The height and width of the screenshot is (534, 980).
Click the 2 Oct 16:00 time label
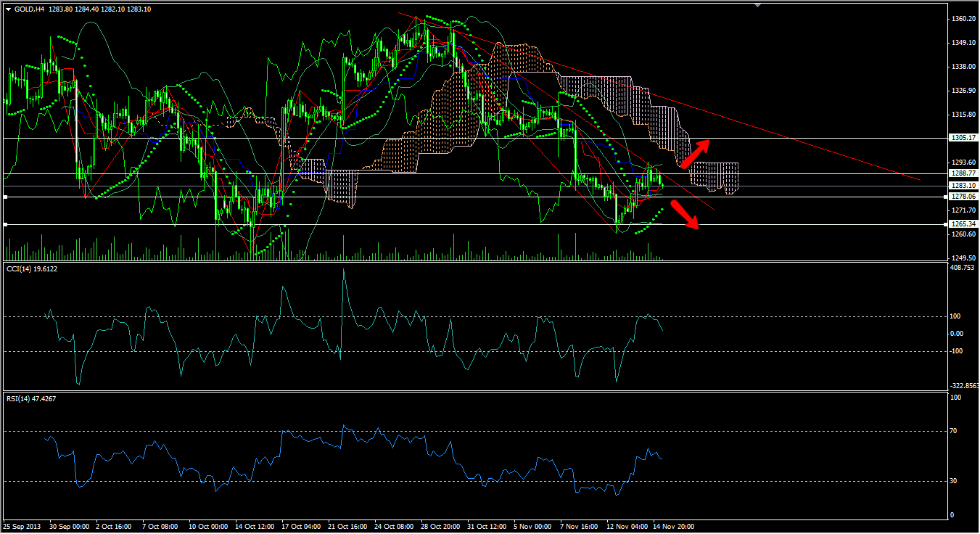pos(115,527)
